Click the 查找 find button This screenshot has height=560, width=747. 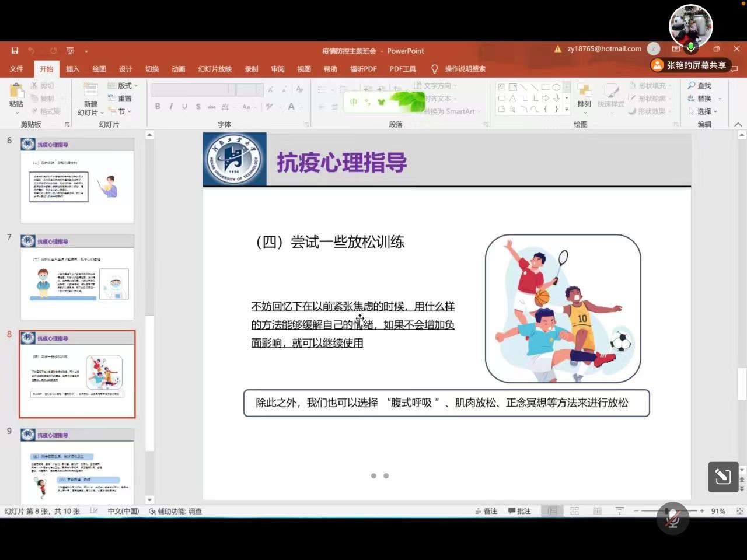(700, 86)
